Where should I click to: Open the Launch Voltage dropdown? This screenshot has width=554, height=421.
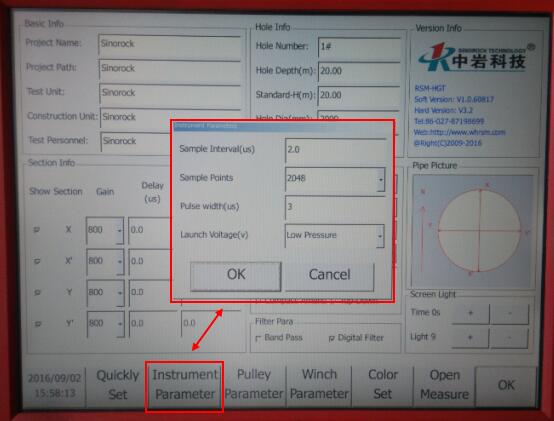(380, 236)
